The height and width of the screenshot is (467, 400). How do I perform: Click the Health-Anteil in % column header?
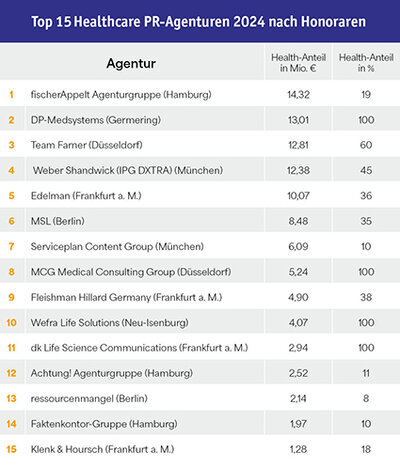pyautogui.click(x=366, y=63)
